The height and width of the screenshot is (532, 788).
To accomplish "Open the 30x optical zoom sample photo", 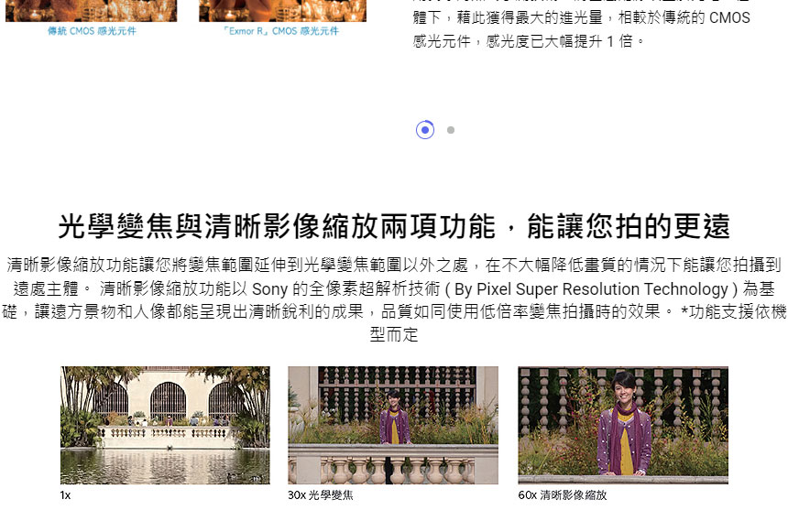I will point(393,425).
